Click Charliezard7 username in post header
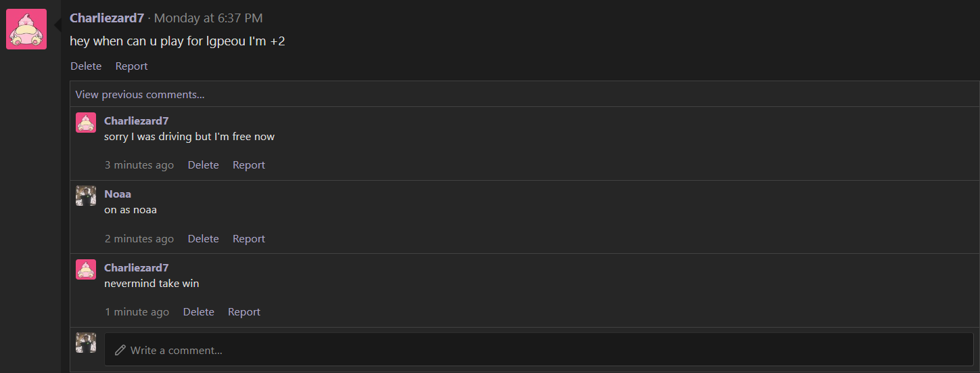Screen dimensions: 980x373 point(107,18)
